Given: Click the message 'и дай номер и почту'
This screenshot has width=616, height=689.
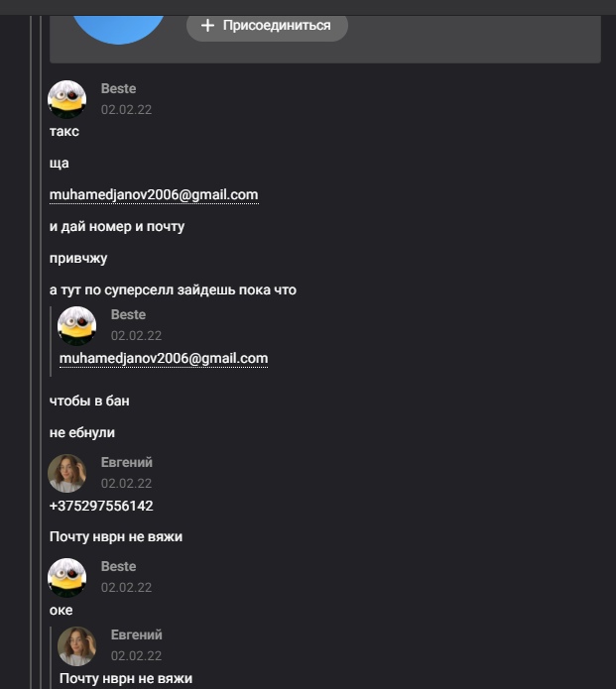Looking at the screenshot, I should tap(117, 227).
